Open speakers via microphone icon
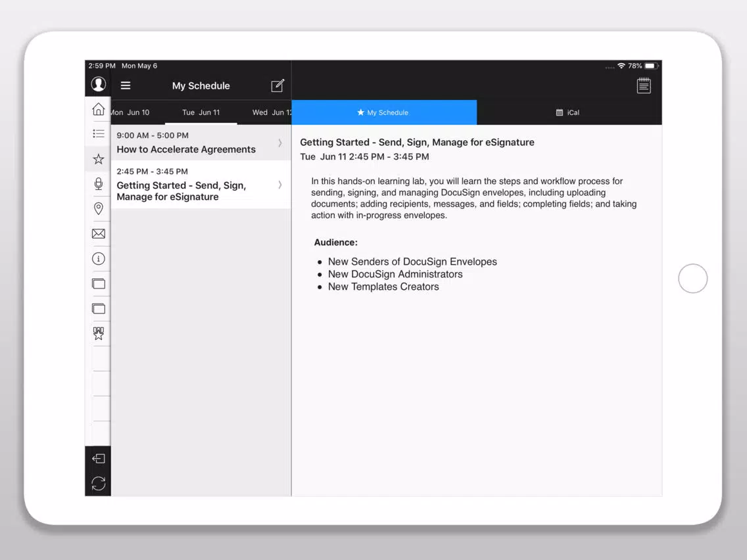The width and height of the screenshot is (747, 560). coord(98,184)
